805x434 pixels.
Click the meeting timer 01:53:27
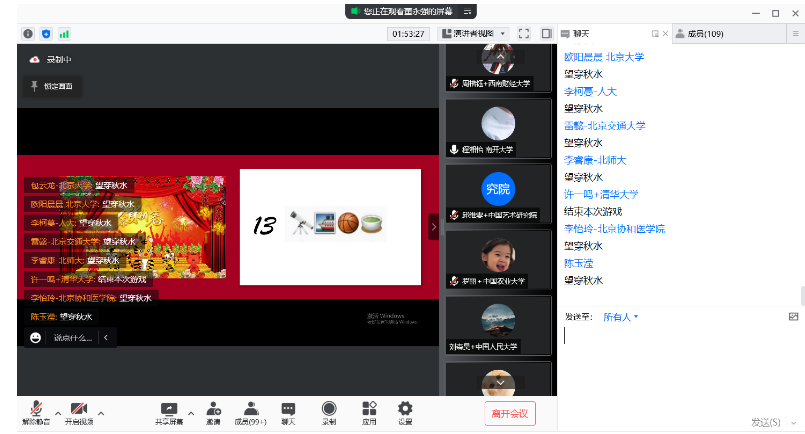click(x=408, y=34)
